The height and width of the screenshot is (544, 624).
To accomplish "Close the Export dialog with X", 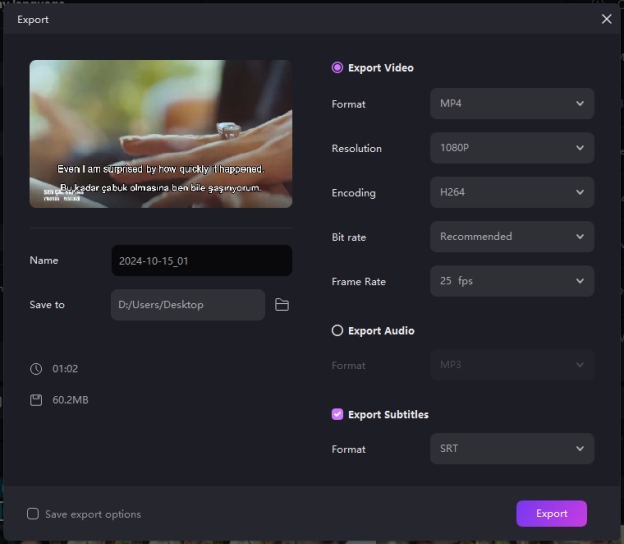I will 606,19.
